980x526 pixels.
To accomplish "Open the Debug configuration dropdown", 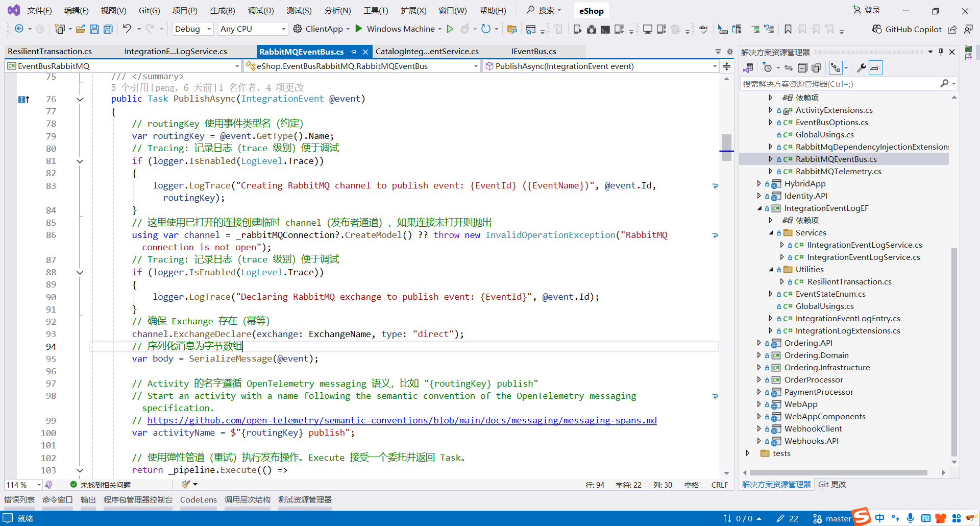I will (x=193, y=29).
